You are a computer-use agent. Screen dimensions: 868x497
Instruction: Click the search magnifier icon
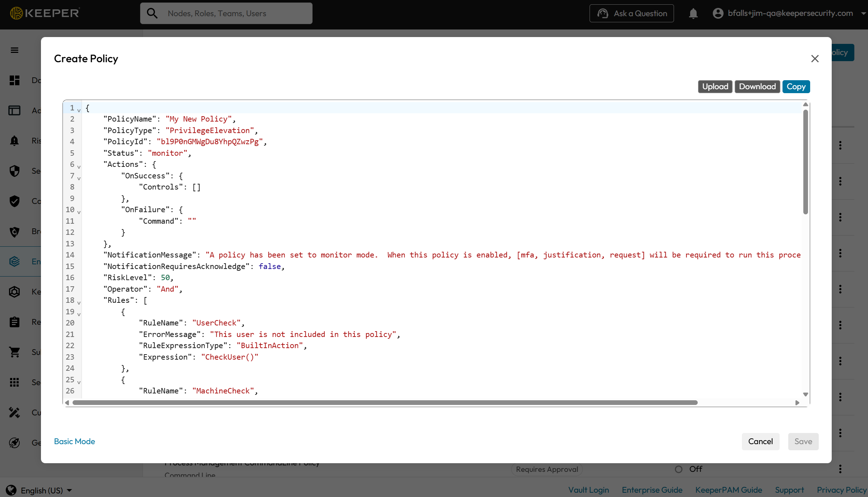[152, 13]
